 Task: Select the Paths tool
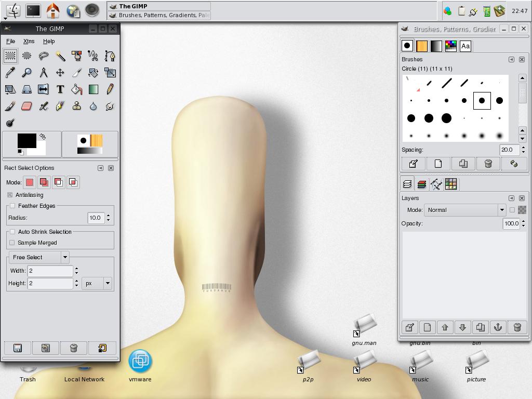110,56
